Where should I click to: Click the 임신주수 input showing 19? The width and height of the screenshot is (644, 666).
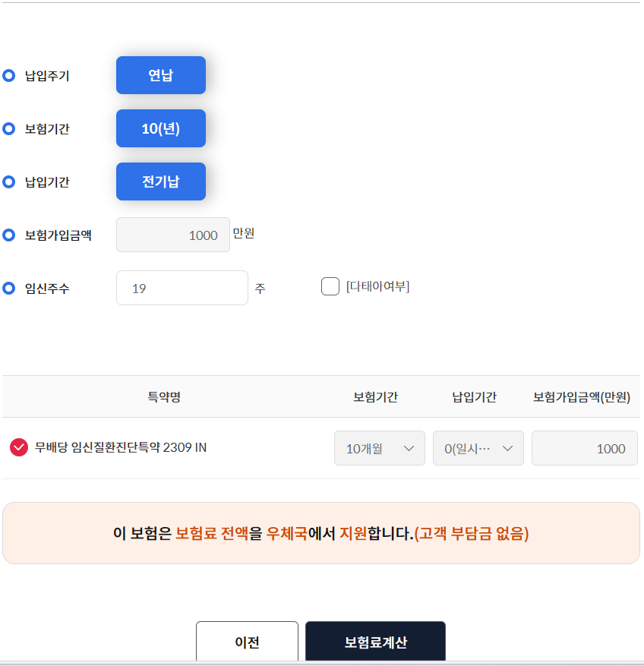[182, 287]
